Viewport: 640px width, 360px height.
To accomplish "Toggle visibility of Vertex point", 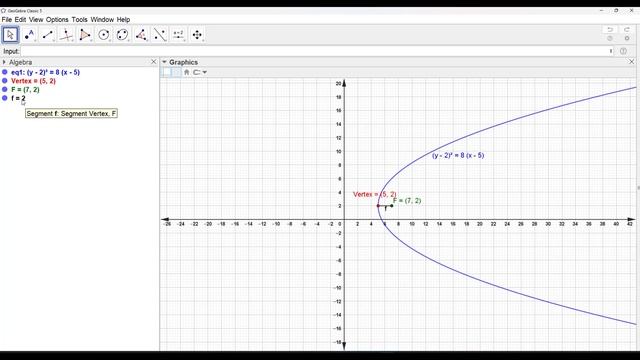I will click(x=5, y=81).
